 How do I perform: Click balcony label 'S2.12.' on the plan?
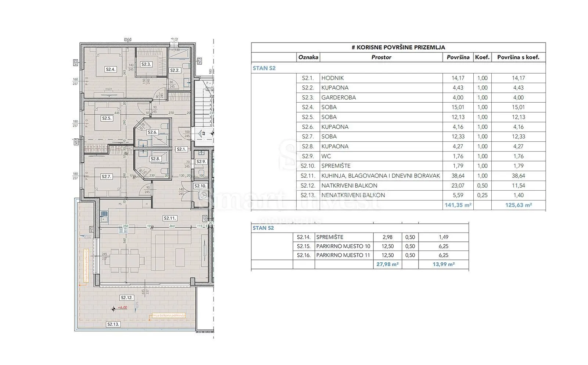tap(127, 298)
